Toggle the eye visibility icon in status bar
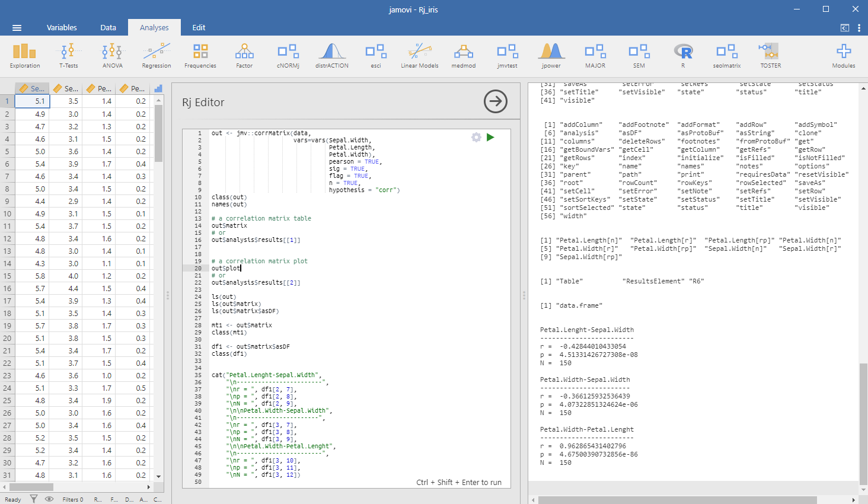 coord(49,499)
